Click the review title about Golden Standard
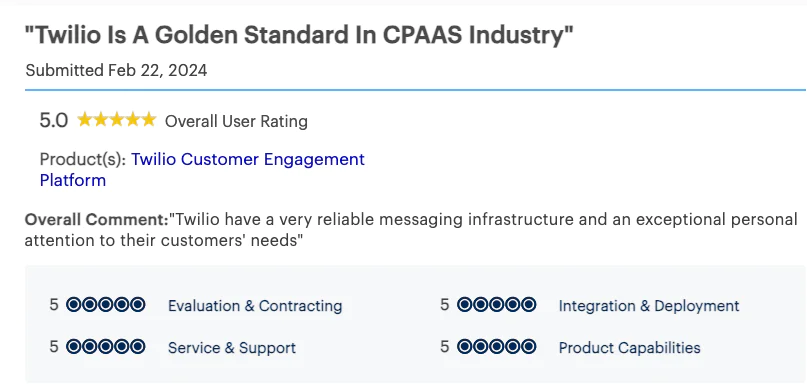The image size is (807, 392). click(x=299, y=35)
